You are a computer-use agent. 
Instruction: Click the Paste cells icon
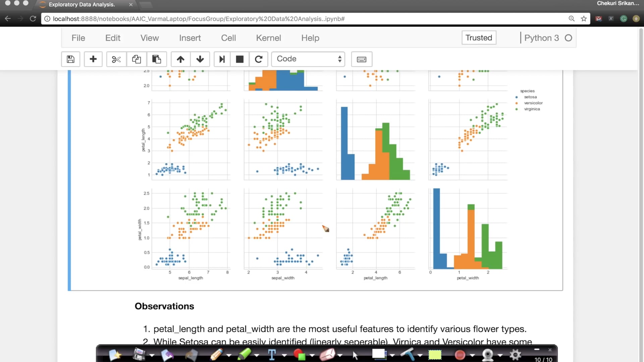point(156,59)
